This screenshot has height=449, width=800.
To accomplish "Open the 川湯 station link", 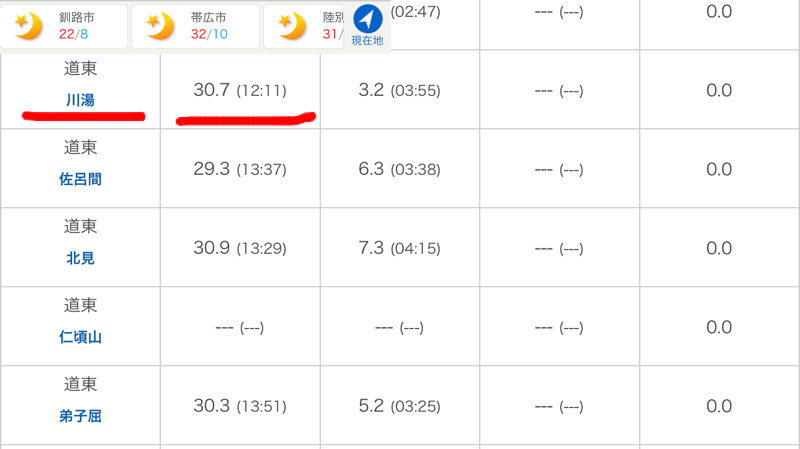I will click(x=80, y=100).
